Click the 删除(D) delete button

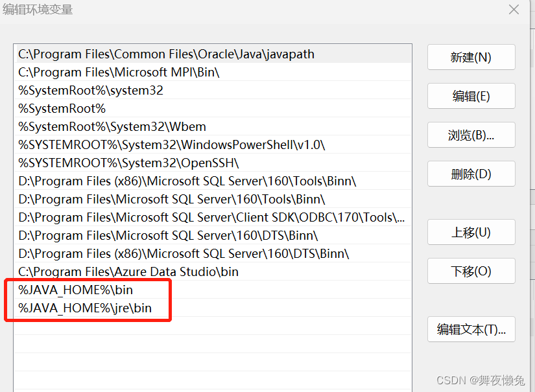[471, 174]
